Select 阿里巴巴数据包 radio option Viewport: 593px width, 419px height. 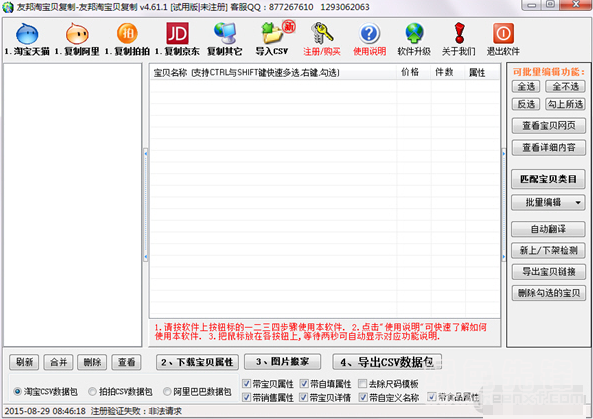pos(167,392)
